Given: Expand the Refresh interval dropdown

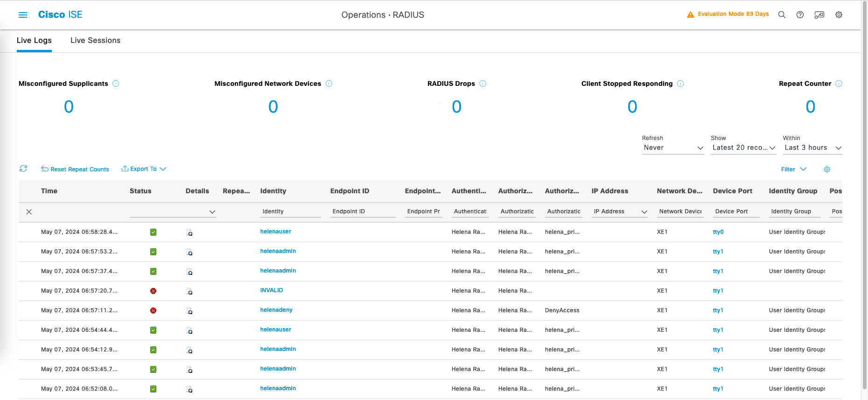Looking at the screenshot, I should pyautogui.click(x=672, y=148).
